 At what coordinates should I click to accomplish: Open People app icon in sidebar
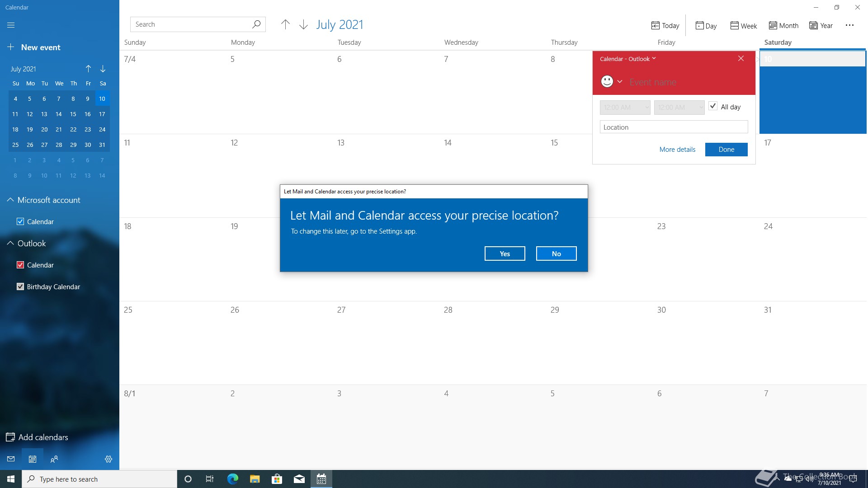[54, 459]
